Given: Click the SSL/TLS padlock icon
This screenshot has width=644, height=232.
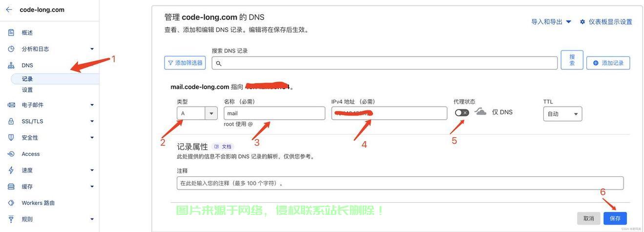Looking at the screenshot, I should (11, 121).
